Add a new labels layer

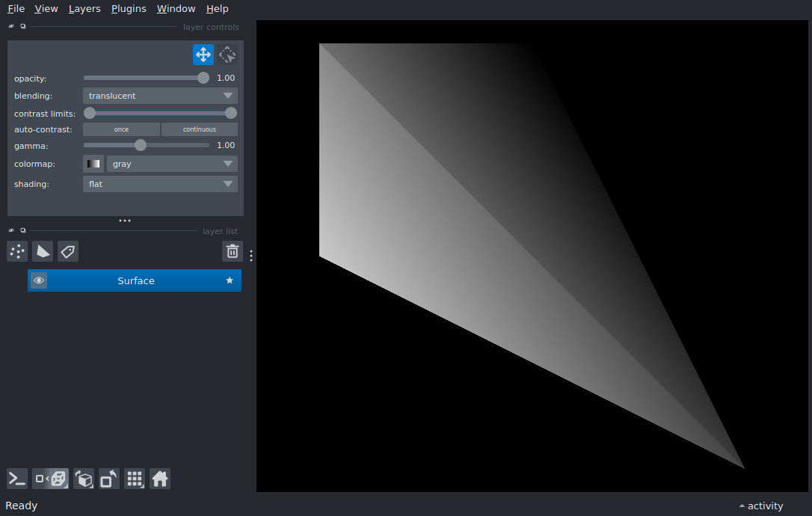pyautogui.click(x=68, y=251)
